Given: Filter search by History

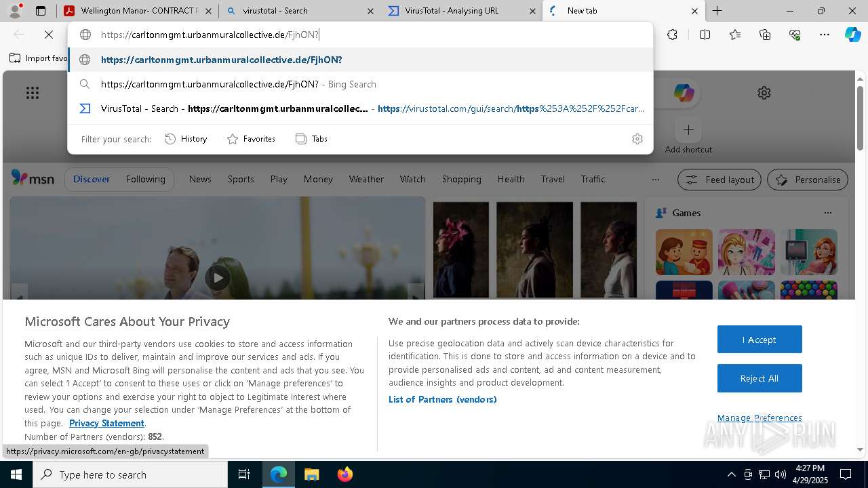Looking at the screenshot, I should click(x=186, y=139).
